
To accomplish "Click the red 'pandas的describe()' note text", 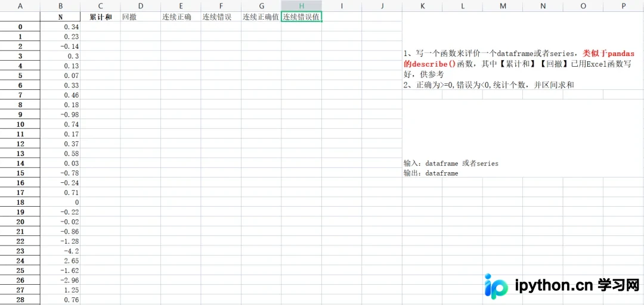I will [519, 59].
